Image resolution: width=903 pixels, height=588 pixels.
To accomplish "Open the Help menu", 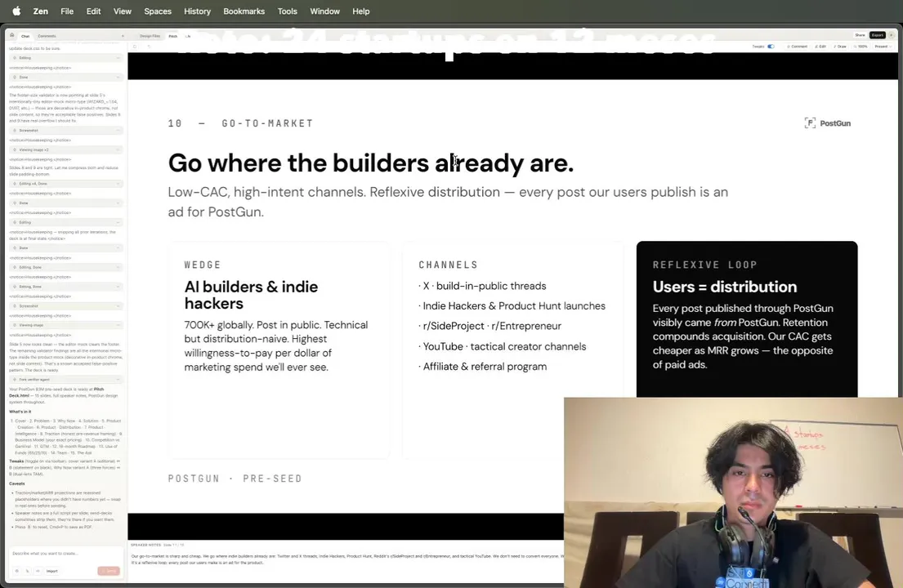I will (x=360, y=11).
